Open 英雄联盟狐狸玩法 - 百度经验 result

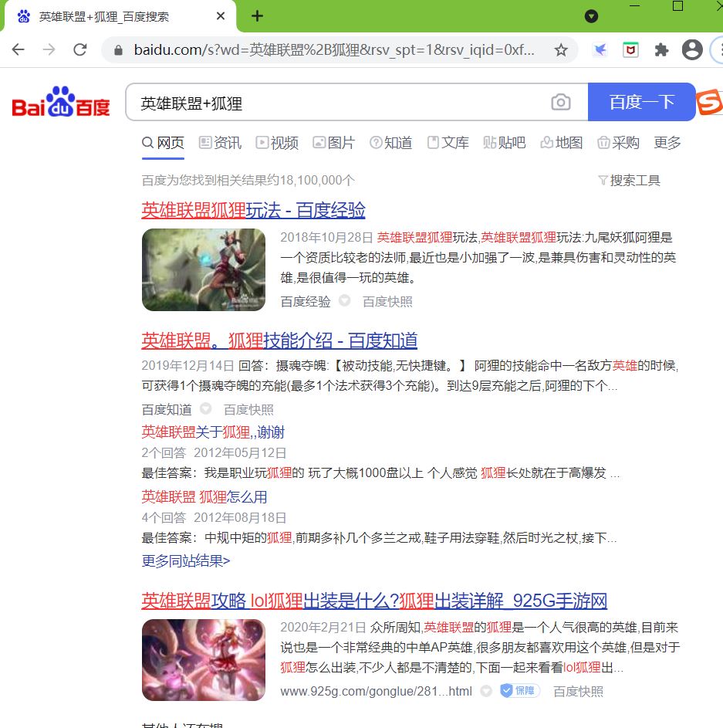point(253,210)
